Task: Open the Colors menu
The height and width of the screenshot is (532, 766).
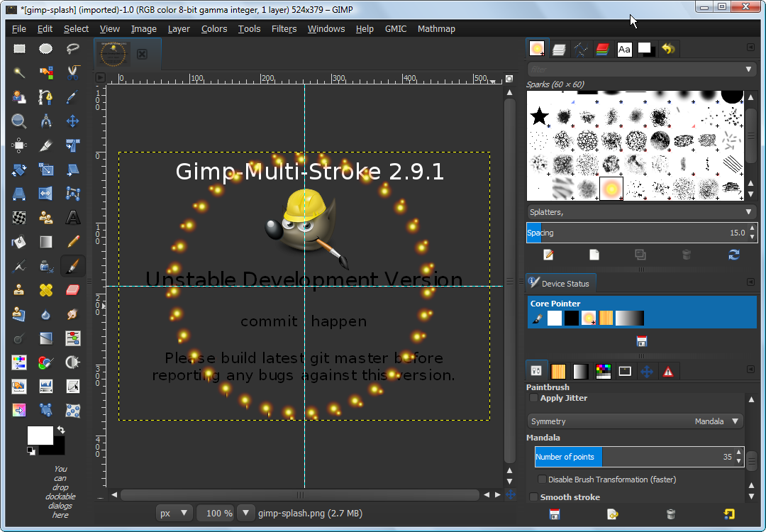Action: point(214,29)
